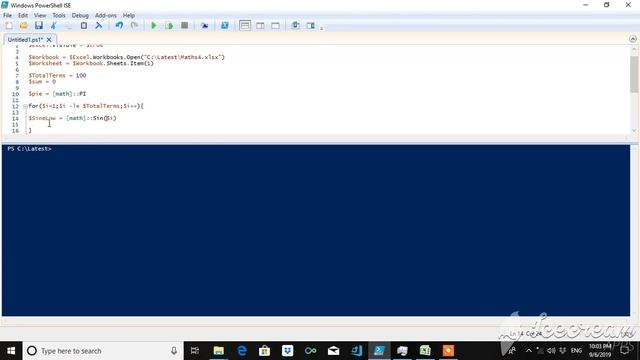Click the ENG language indicator

[x=576, y=351]
